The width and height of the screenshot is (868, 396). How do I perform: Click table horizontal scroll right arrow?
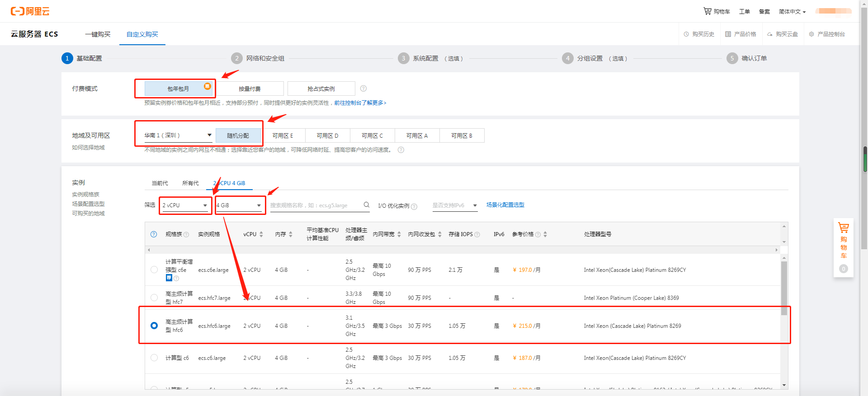777,250
